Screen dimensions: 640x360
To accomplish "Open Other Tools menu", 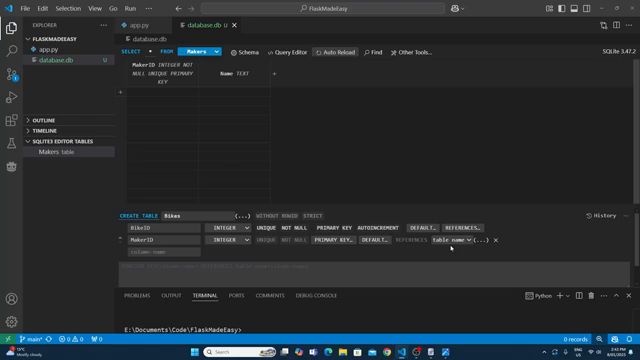I will pos(411,52).
